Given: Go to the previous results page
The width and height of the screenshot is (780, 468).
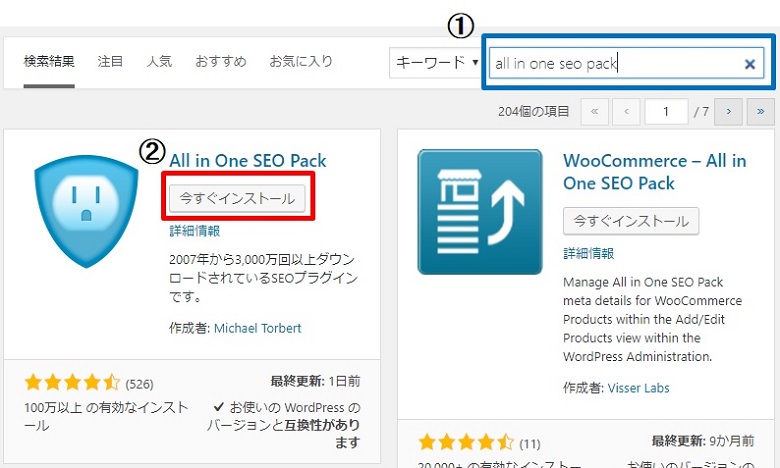Looking at the screenshot, I should 627,111.
